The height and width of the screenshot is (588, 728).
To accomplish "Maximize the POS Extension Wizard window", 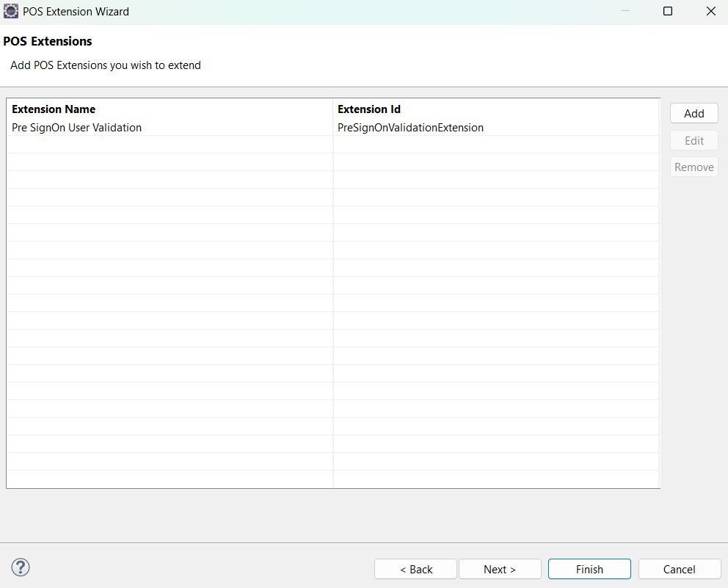I will click(x=668, y=12).
